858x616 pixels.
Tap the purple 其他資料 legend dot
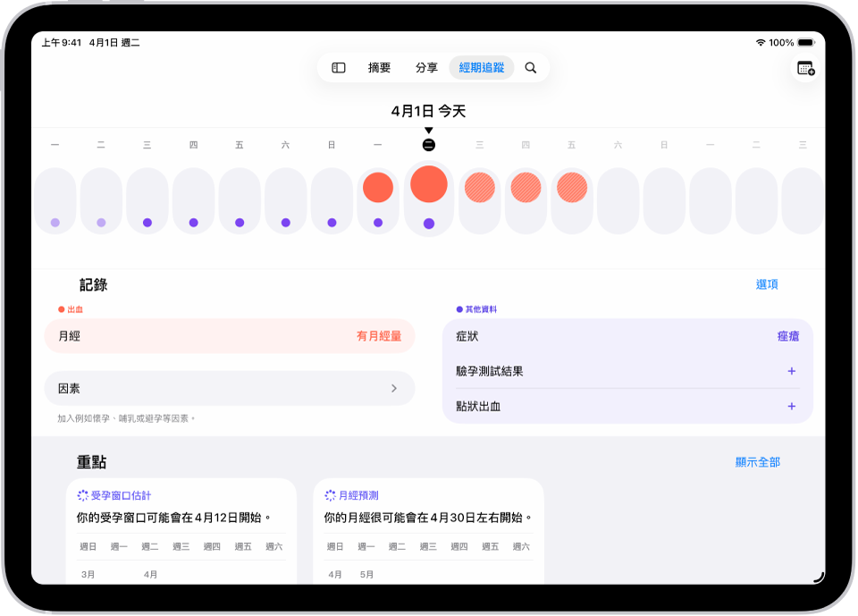[x=458, y=308]
